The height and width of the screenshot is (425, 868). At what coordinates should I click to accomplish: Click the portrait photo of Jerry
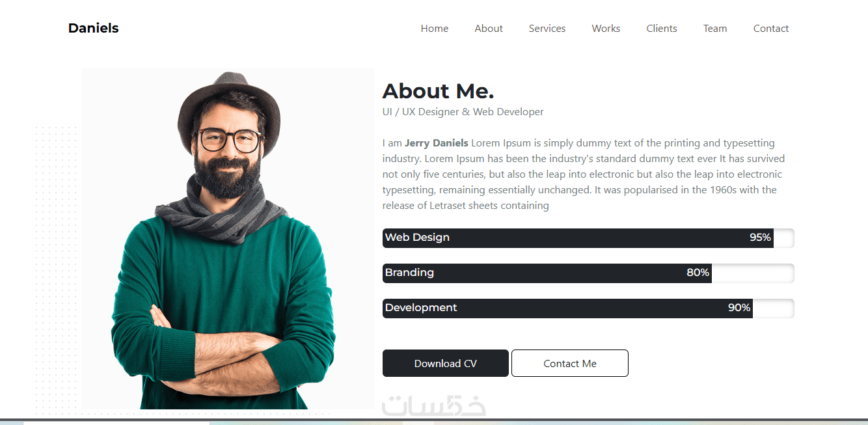[228, 240]
